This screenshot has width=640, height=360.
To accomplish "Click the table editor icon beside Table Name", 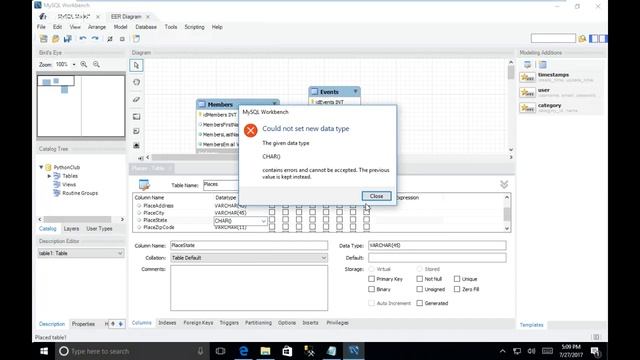I will pos(144,185).
